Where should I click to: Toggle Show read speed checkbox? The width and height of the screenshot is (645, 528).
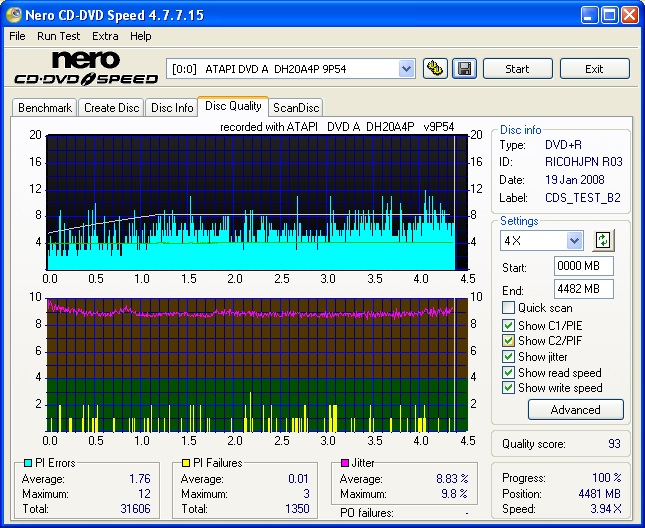tap(508, 373)
